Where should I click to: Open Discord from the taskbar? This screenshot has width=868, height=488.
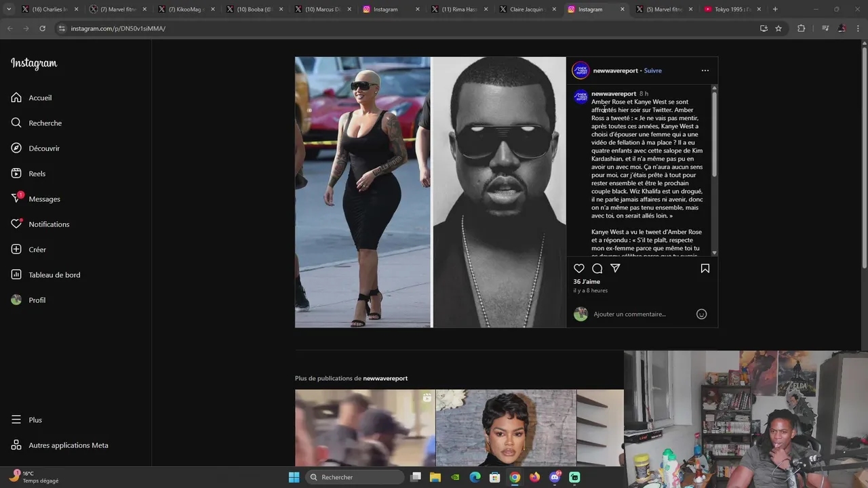(x=555, y=477)
